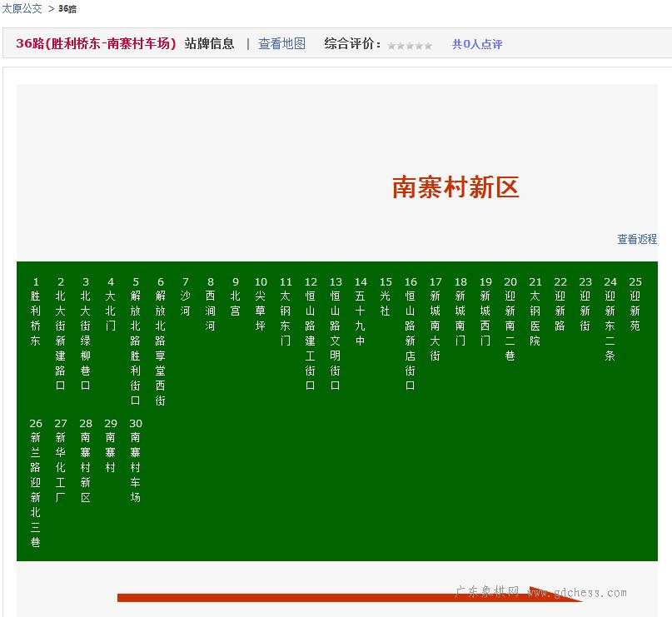Select stop 4 大北门
This screenshot has height=617, width=672.
(x=111, y=304)
